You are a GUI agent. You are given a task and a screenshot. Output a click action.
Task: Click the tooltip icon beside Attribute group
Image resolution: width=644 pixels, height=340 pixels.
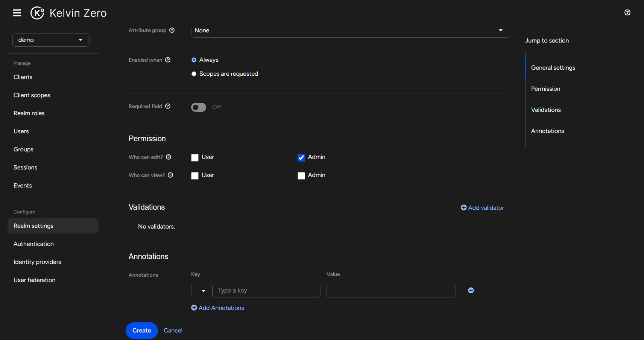(172, 30)
